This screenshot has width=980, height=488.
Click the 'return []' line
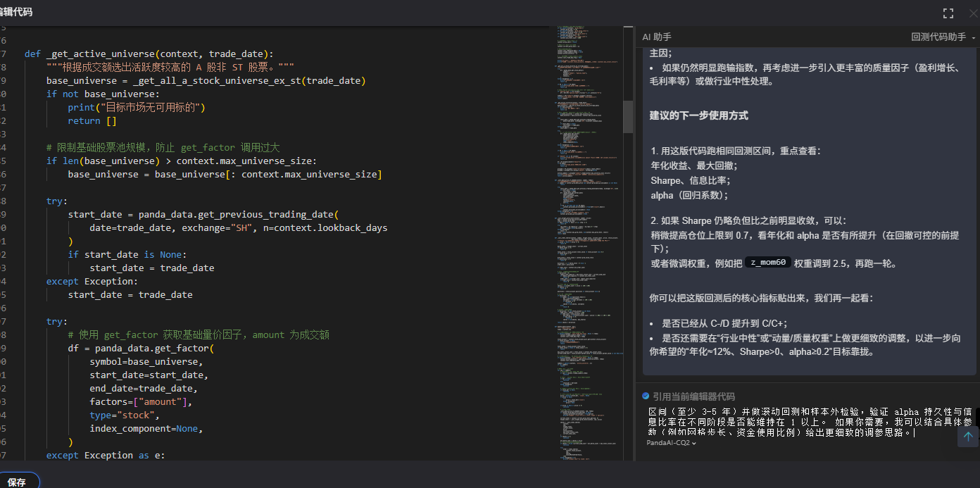point(92,120)
